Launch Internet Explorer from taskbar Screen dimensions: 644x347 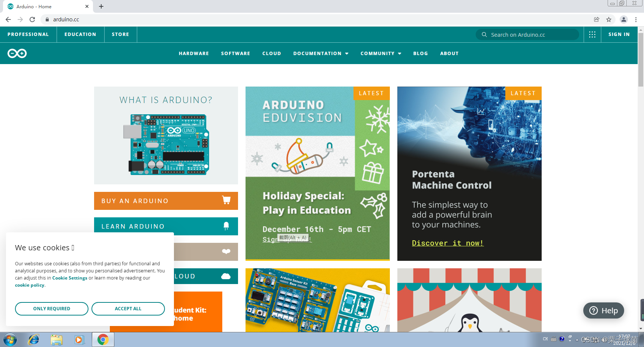tap(34, 340)
